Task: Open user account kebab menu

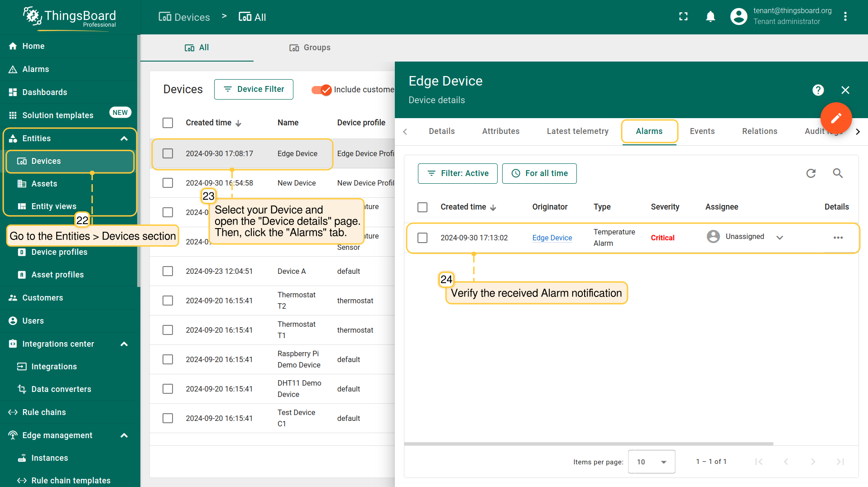Action: pyautogui.click(x=845, y=17)
